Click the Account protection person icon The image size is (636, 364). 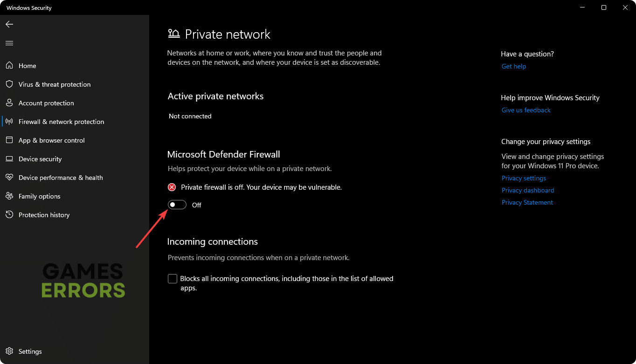9,103
